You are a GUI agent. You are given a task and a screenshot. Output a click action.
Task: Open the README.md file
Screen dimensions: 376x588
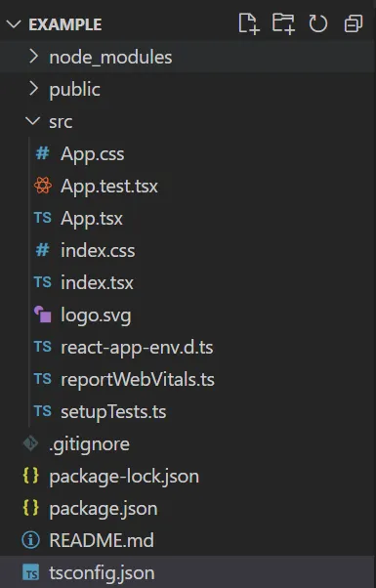[x=102, y=540]
